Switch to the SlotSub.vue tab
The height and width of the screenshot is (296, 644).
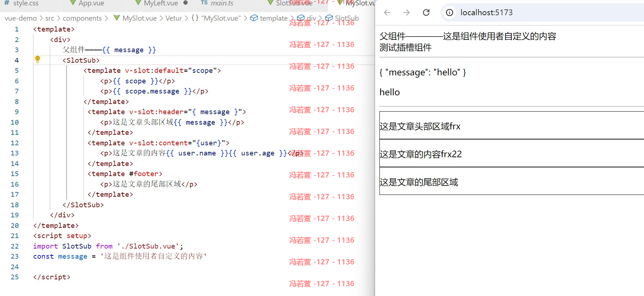click(x=294, y=3)
